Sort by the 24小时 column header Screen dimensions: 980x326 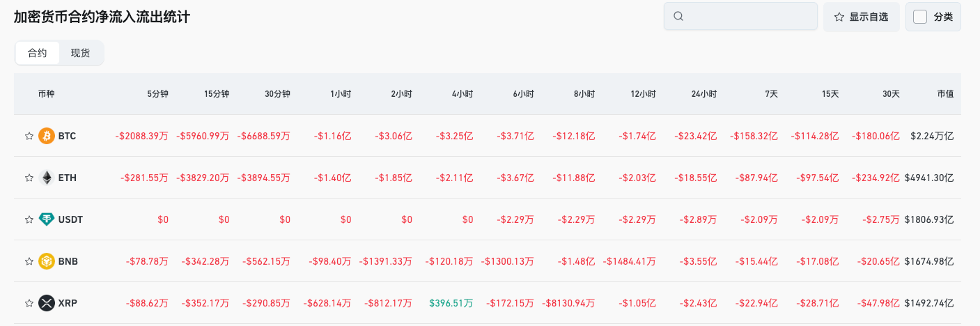click(704, 93)
